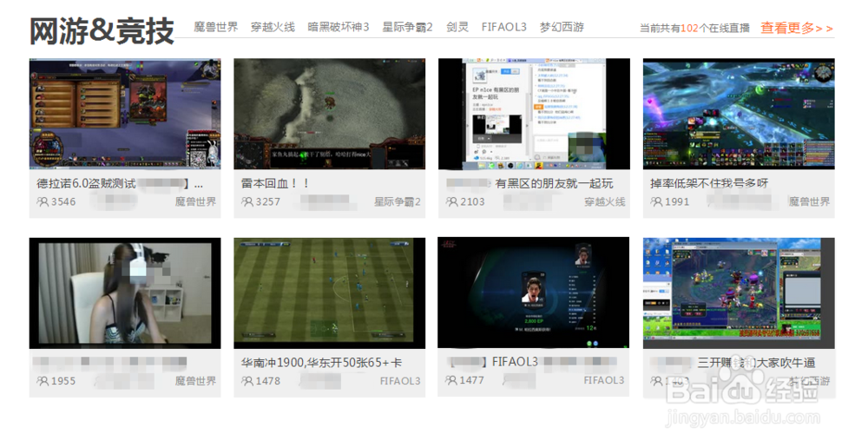Click the viewer count 1991

[x=677, y=202]
